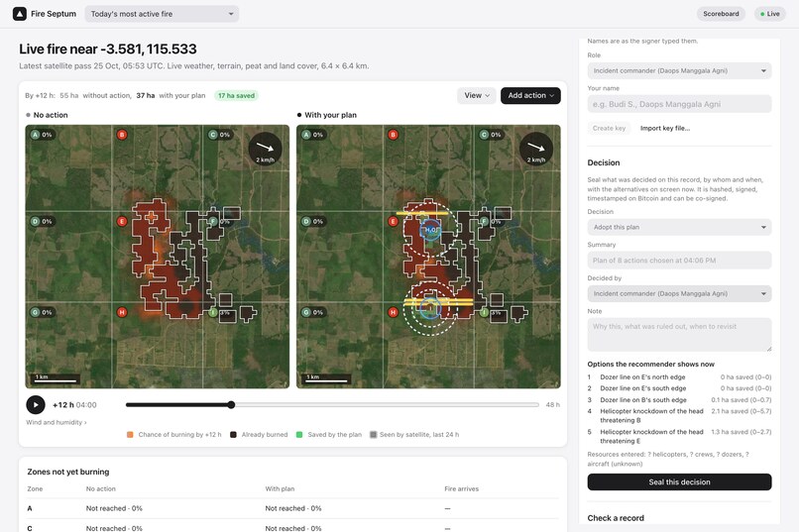Open Today's most active fire dropdown
Viewport: 799px width, 532px height.
pyautogui.click(x=162, y=14)
